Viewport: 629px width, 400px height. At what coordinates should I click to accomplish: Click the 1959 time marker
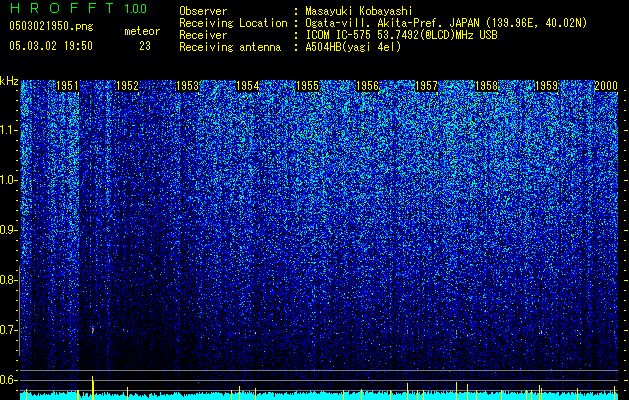pyautogui.click(x=547, y=86)
